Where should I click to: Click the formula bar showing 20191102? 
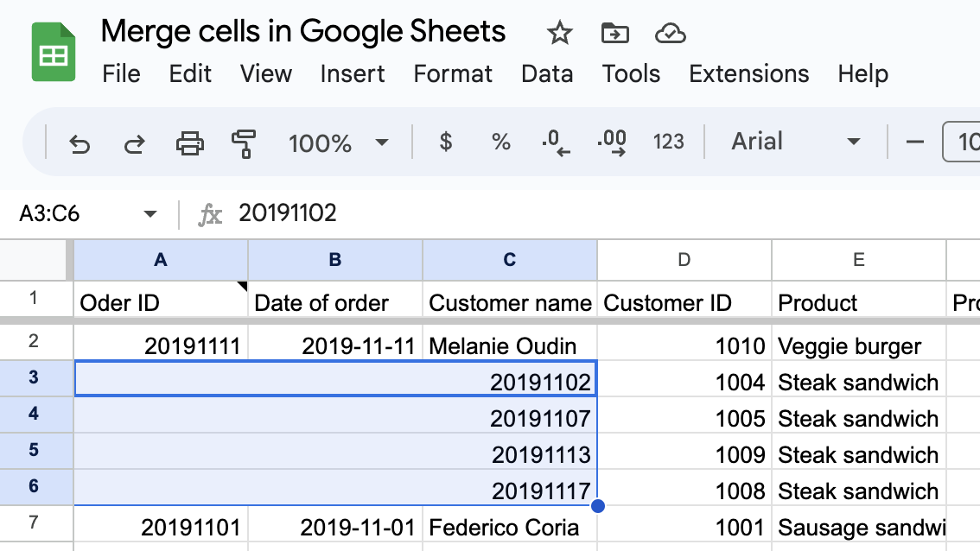click(607, 213)
